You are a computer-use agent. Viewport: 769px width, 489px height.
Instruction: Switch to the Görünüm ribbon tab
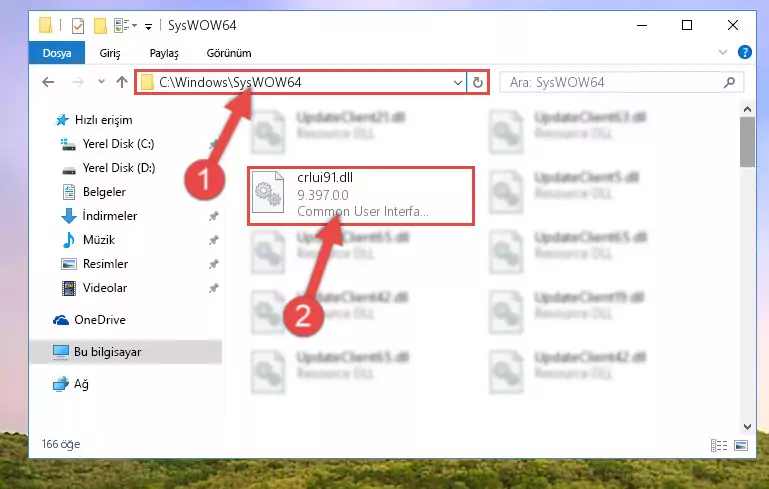pos(229,53)
